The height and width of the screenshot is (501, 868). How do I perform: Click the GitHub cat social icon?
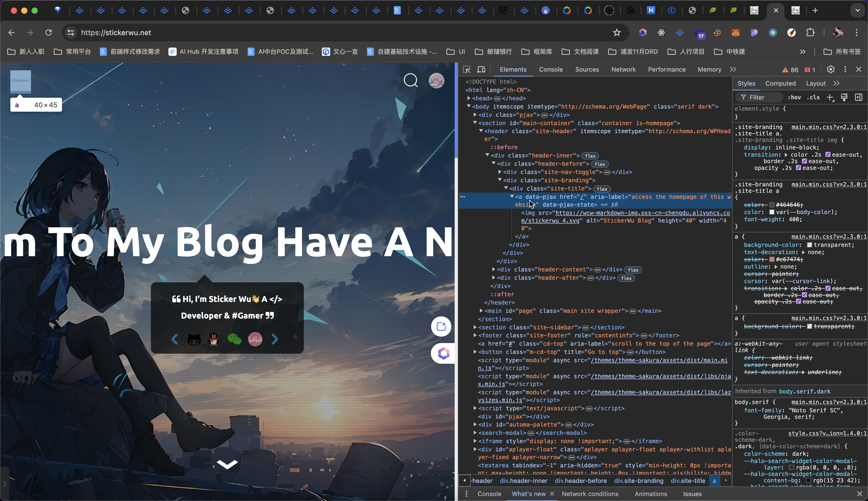click(x=194, y=339)
